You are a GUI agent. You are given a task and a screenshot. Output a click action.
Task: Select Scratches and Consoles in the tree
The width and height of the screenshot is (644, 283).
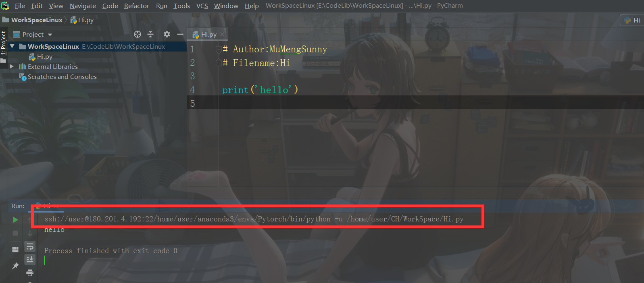58,76
